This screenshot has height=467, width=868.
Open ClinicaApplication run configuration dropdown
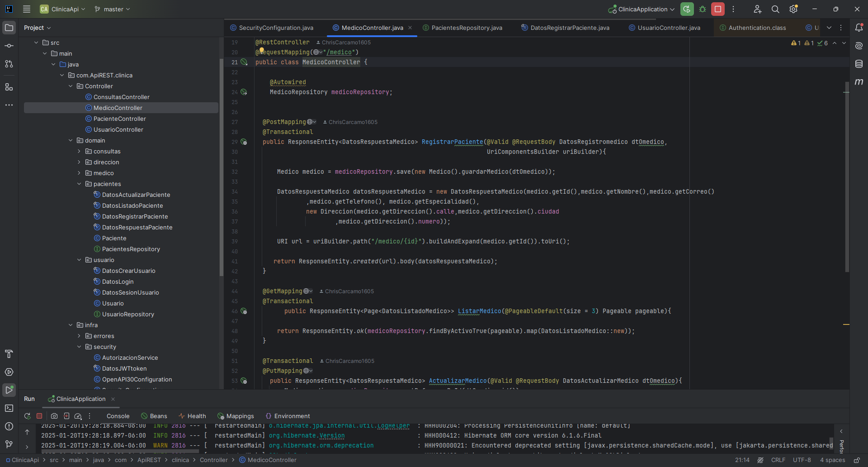(x=642, y=9)
